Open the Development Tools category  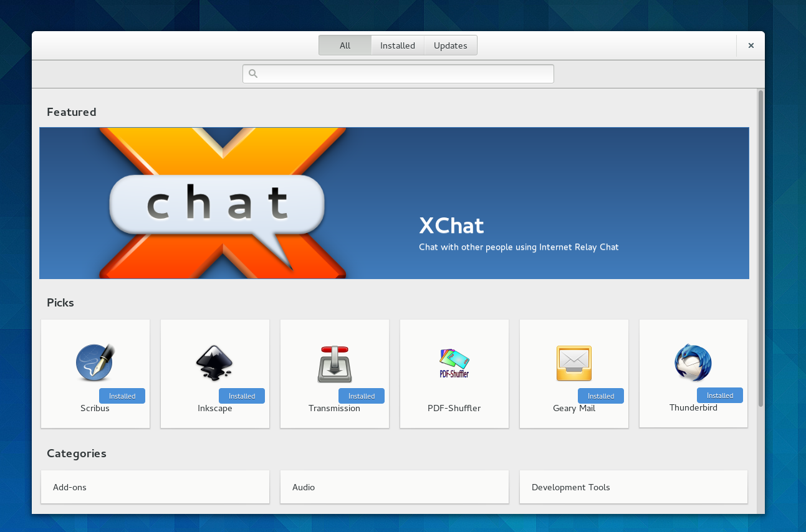pos(633,487)
